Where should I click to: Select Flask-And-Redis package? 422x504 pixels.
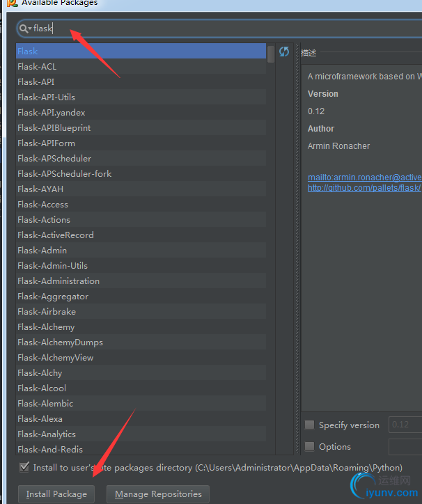click(x=141, y=450)
